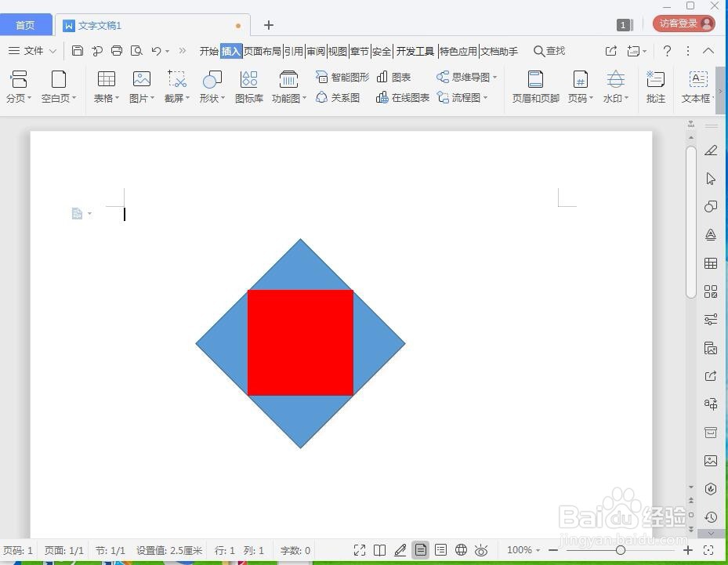Switch to the 特色应用 ribbon tab
The height and width of the screenshot is (565, 728).
458,51
